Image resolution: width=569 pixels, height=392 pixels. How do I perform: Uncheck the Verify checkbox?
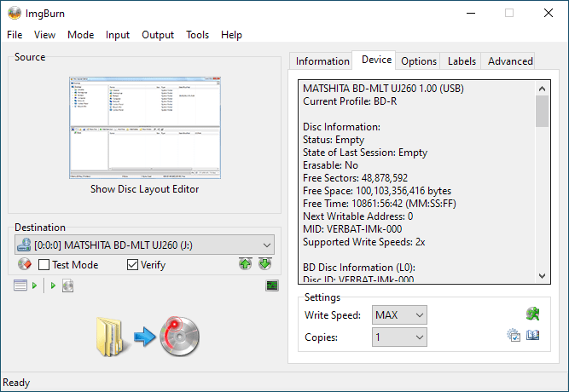coord(132,265)
